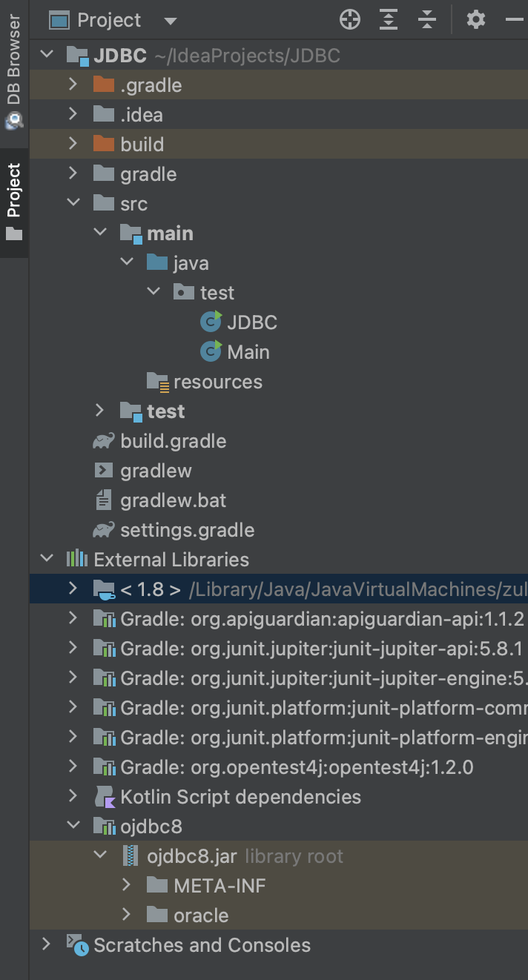This screenshot has height=980, width=528.
Task: Click the JDBC class file icon
Action: click(x=211, y=322)
